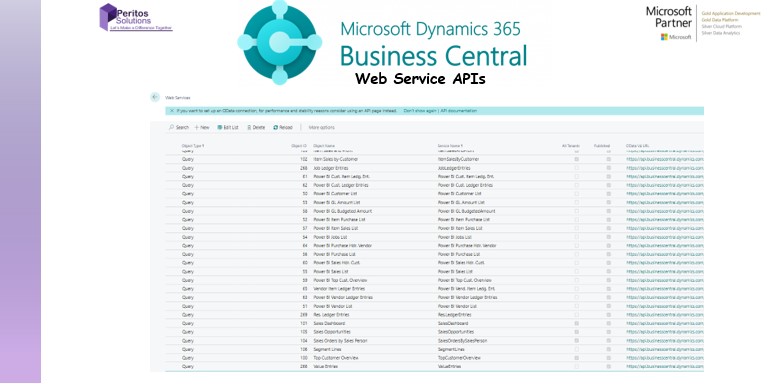Screen dimensions: 768x384
Task: Select Power BI Vendor List object name
Action: (x=333, y=306)
